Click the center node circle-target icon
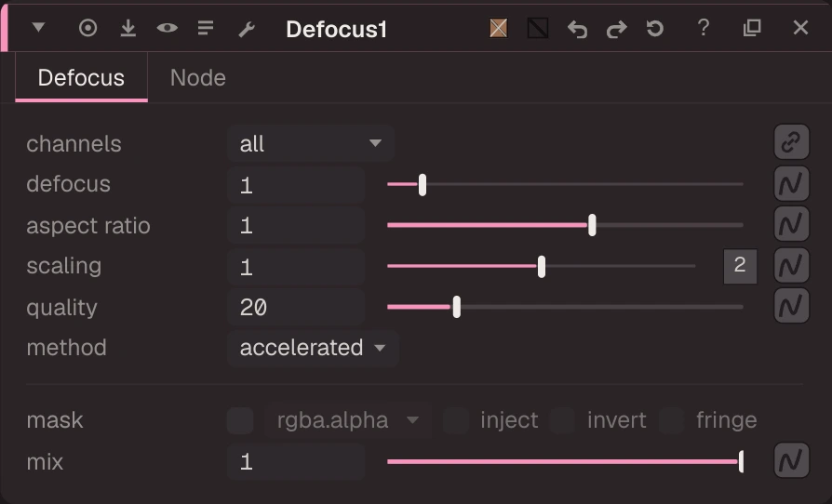The height and width of the screenshot is (504, 832). tap(88, 28)
